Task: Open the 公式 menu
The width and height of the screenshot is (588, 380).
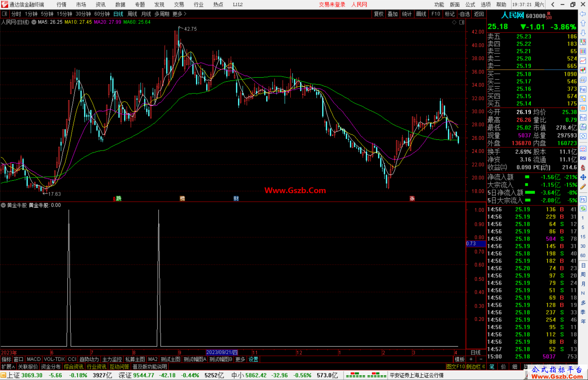Action: pos(470,5)
